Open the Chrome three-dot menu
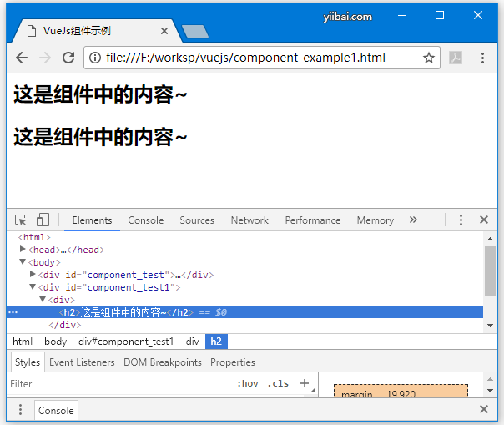Screen dimensions: 504x425 pyautogui.click(x=483, y=58)
